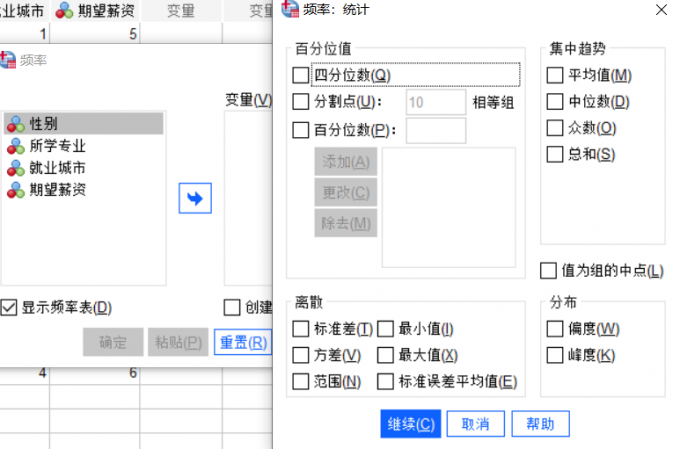This screenshot has width=680, height=449.
Task: Tick the 众数(O) checkbox
Action: coord(555,128)
